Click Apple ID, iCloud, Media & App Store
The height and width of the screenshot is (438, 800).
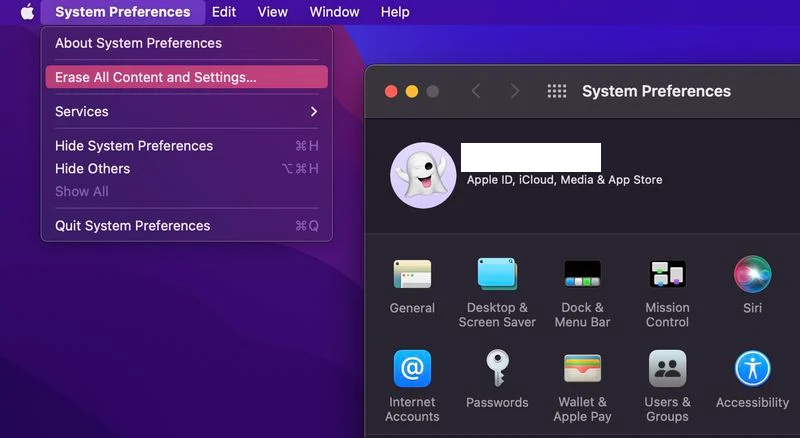[564, 180]
